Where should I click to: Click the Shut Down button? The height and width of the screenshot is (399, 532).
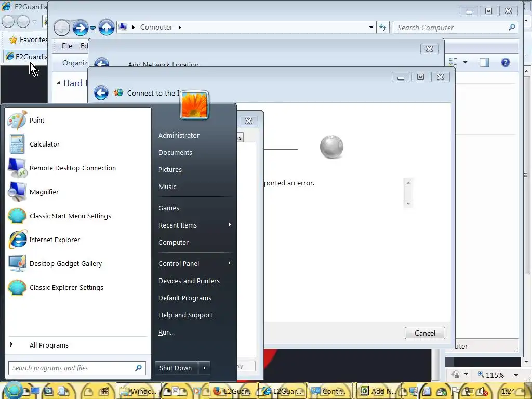click(177, 368)
